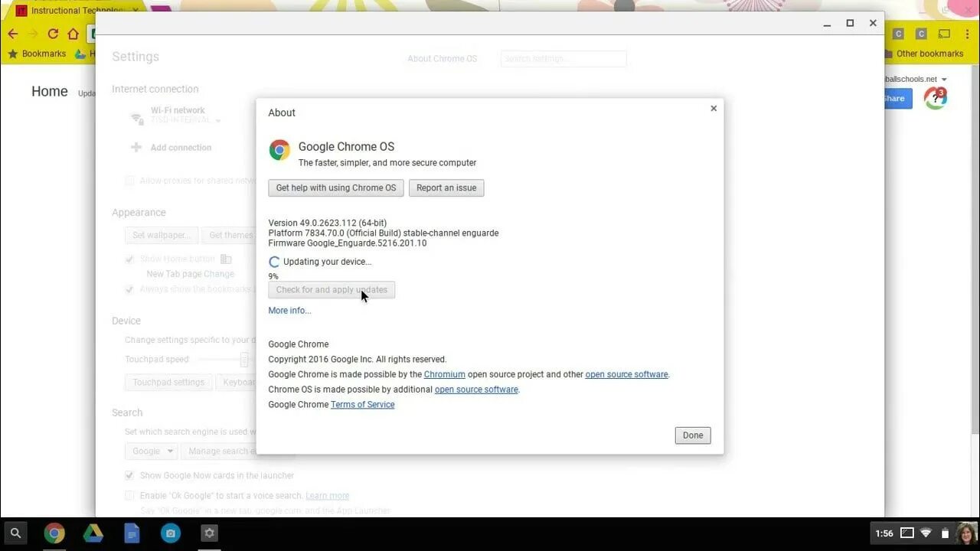The width and height of the screenshot is (980, 551).
Task: Click the Touchpad speed slider handle
Action: 244,360
